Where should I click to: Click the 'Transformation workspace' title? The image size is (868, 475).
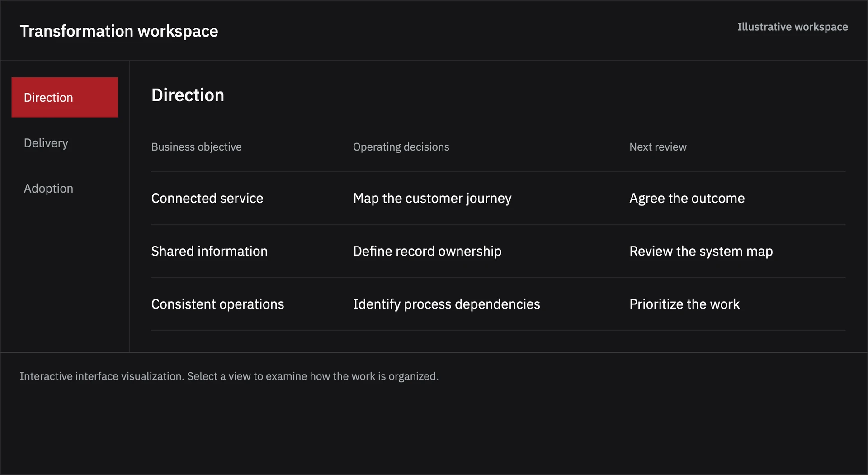[x=119, y=31]
